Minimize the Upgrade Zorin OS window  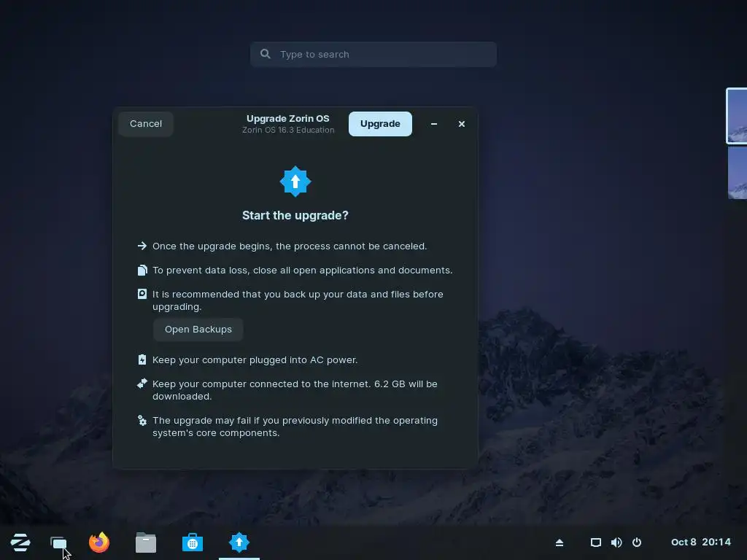coord(434,124)
